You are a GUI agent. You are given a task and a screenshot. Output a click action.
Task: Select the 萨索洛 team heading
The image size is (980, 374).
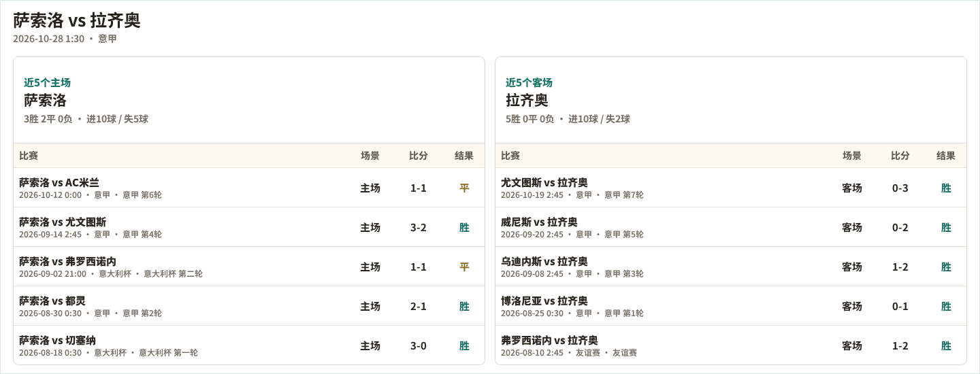click(45, 100)
